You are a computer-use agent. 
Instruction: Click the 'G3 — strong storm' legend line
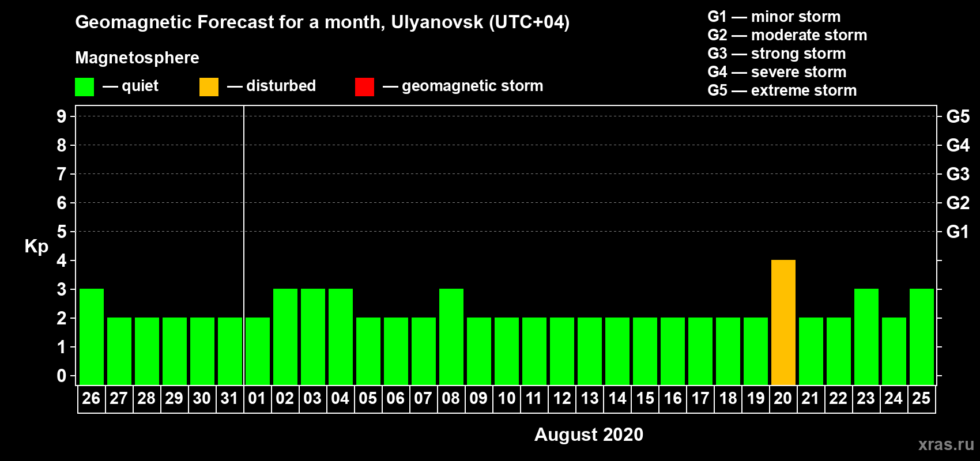coord(777,54)
